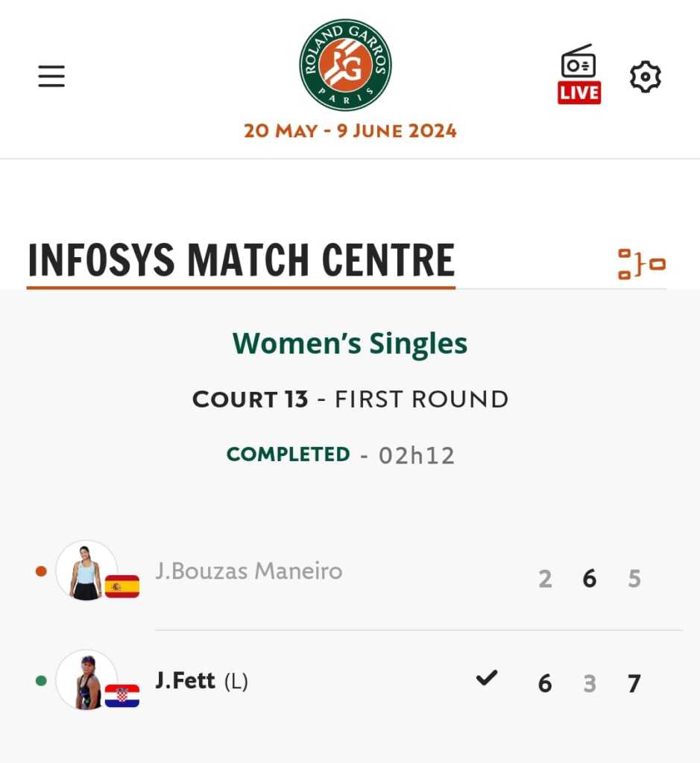Tap Bouzas Maneiro's second set score 6
Image resolution: width=700 pixels, height=763 pixels.
pos(590,579)
